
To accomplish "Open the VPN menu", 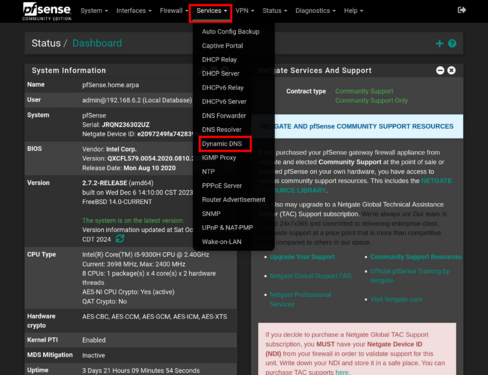I will [245, 11].
